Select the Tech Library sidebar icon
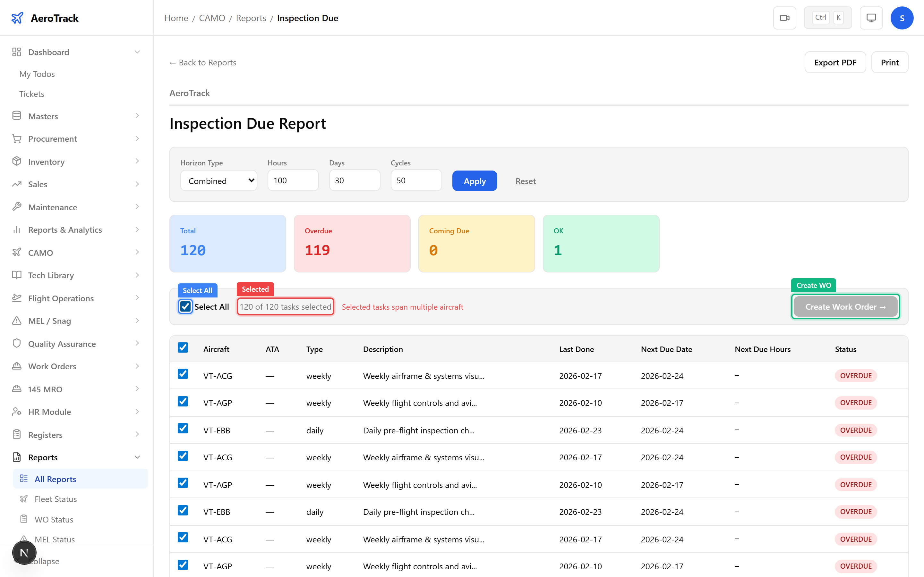This screenshot has width=924, height=577. pos(17,275)
